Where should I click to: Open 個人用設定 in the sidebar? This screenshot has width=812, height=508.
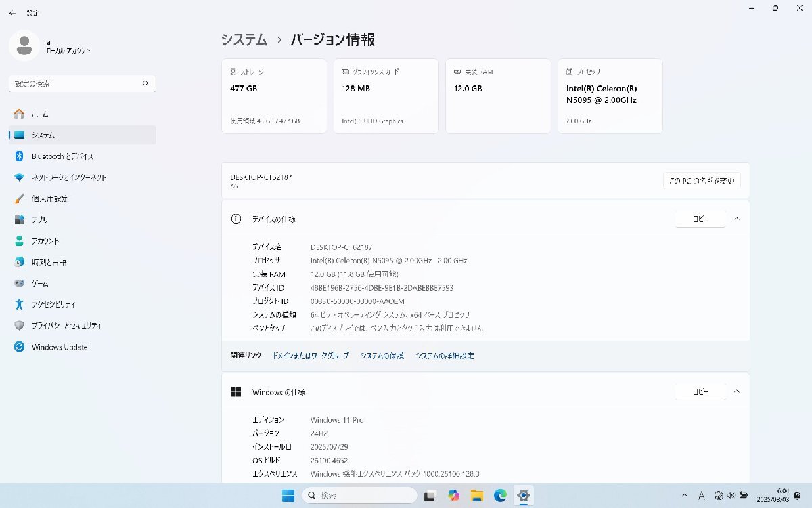point(82,198)
